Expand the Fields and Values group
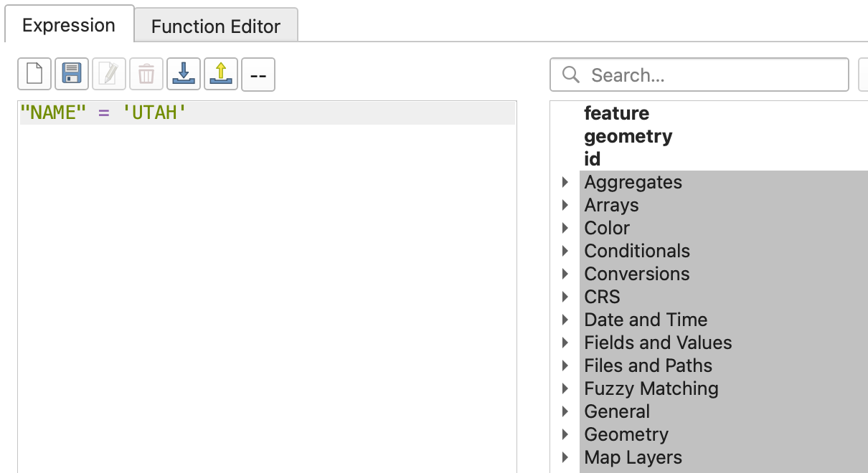The image size is (868, 473). click(566, 343)
